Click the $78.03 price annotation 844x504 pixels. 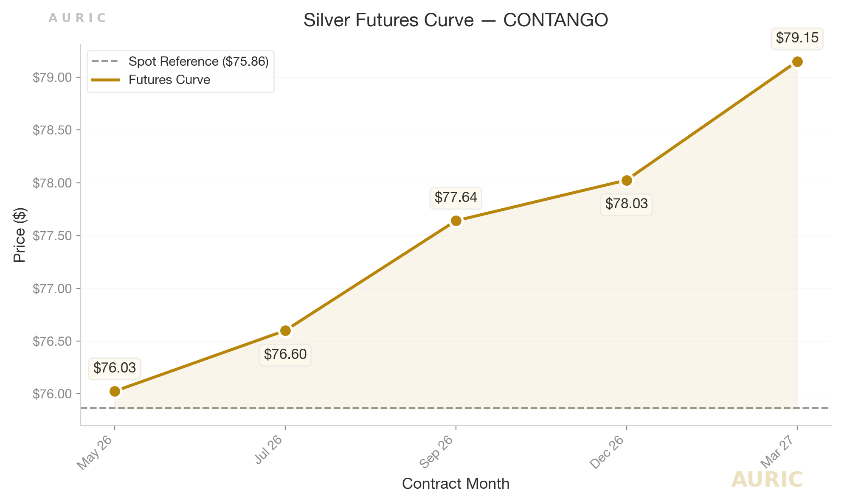click(x=627, y=204)
